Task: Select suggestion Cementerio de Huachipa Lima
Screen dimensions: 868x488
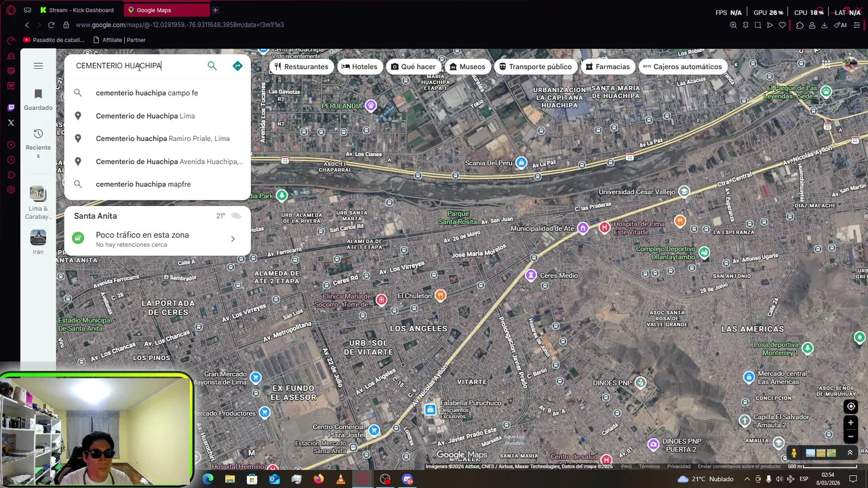Action: pos(157,116)
